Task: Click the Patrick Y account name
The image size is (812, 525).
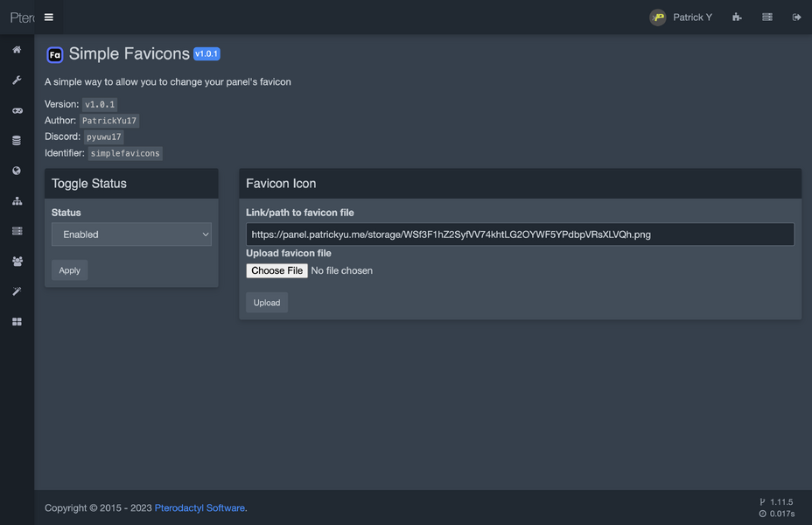Action: [x=691, y=17]
